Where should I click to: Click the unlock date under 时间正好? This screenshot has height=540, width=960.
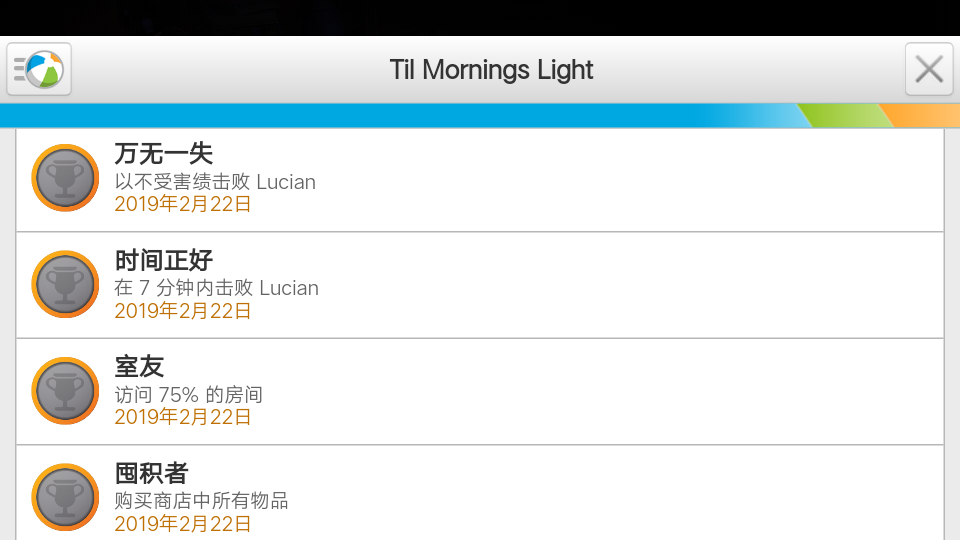(182, 311)
